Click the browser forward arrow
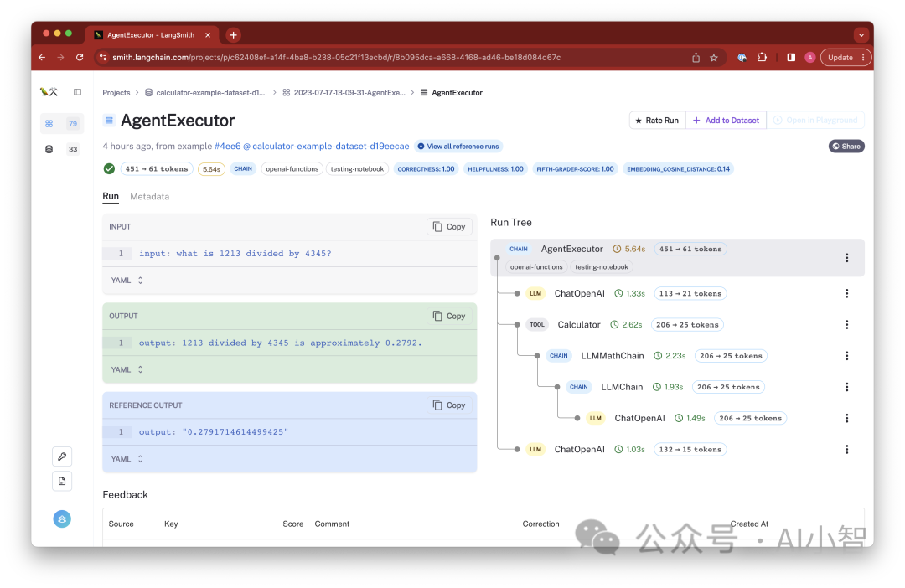 [60, 57]
